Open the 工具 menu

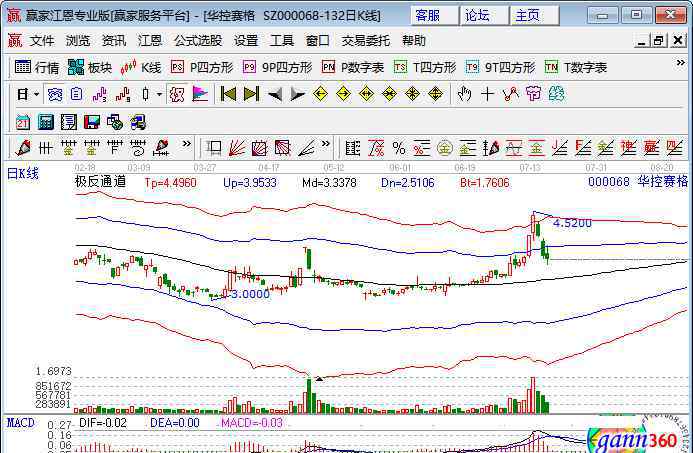pyautogui.click(x=282, y=41)
